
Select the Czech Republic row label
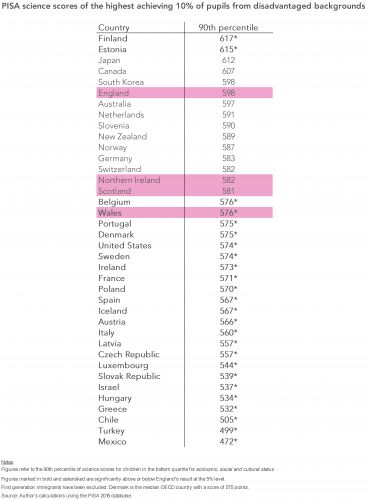(x=129, y=354)
